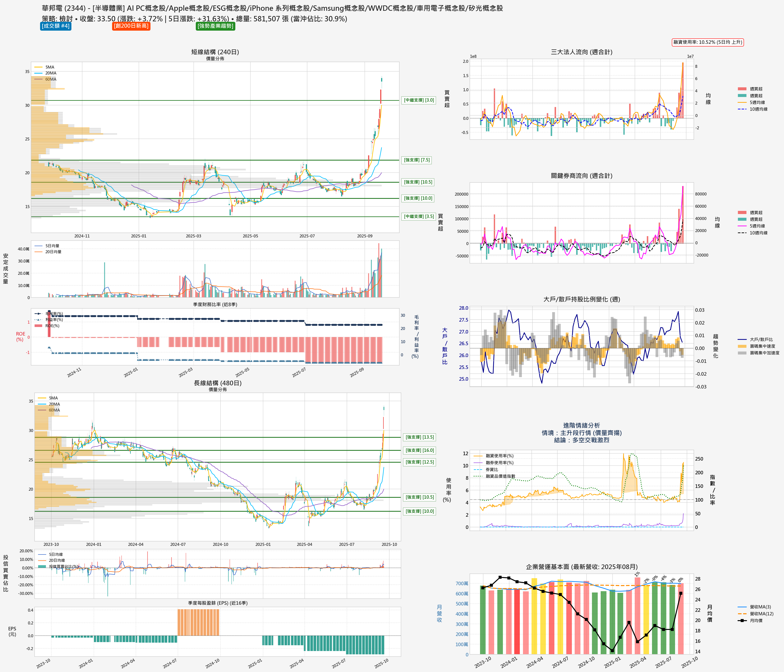Click the 融資使用率 10.52% red label
784x672 pixels.
[708, 42]
